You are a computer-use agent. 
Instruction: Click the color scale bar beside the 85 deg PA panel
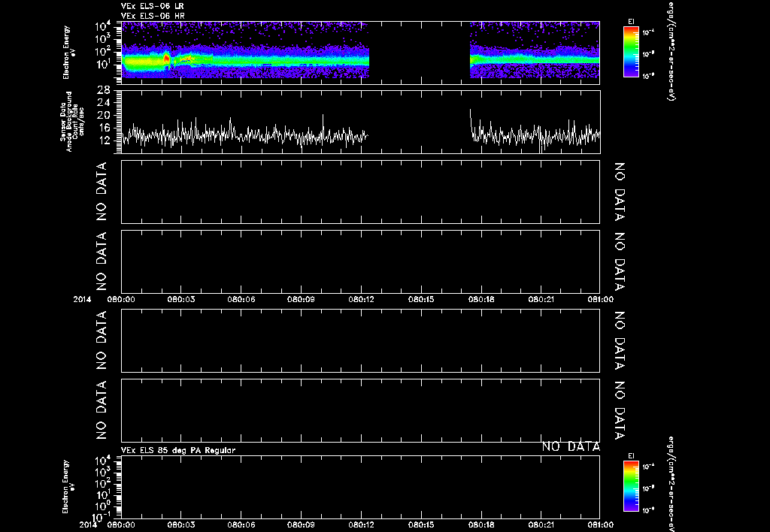click(x=631, y=486)
